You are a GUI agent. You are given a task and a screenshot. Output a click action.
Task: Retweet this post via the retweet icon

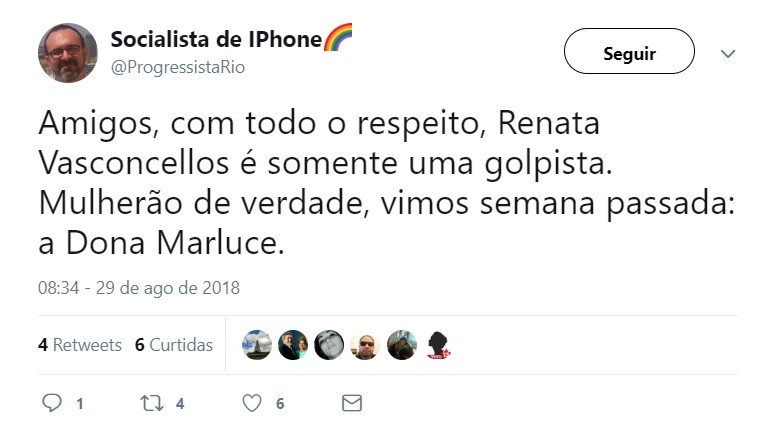coord(151,403)
